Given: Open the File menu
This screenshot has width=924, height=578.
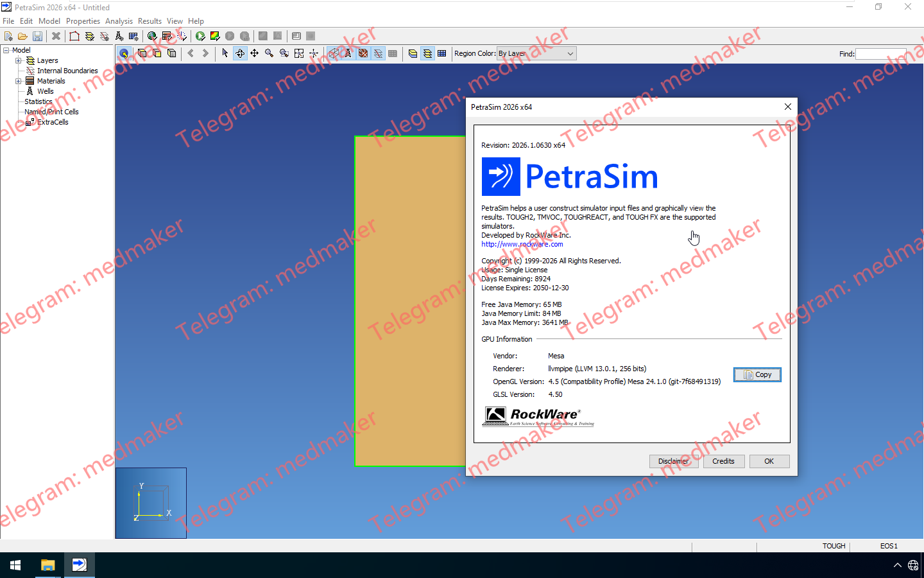Looking at the screenshot, I should [x=8, y=21].
